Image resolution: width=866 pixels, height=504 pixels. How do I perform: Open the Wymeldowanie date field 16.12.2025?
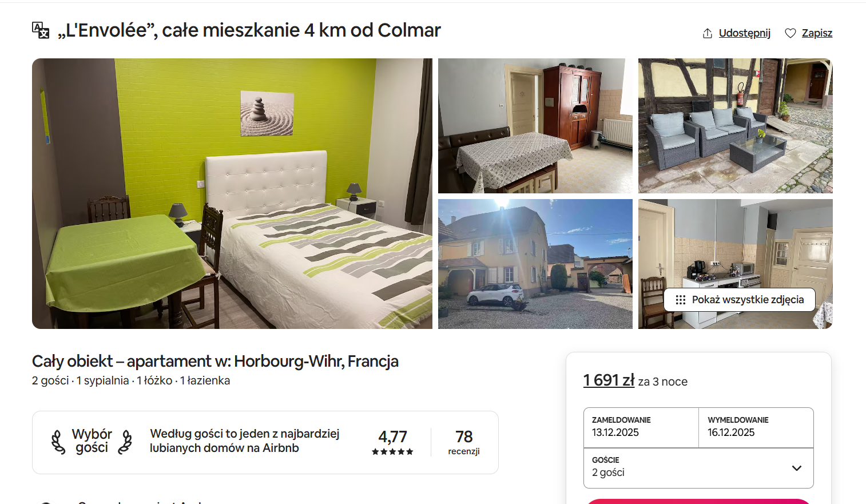tap(756, 427)
